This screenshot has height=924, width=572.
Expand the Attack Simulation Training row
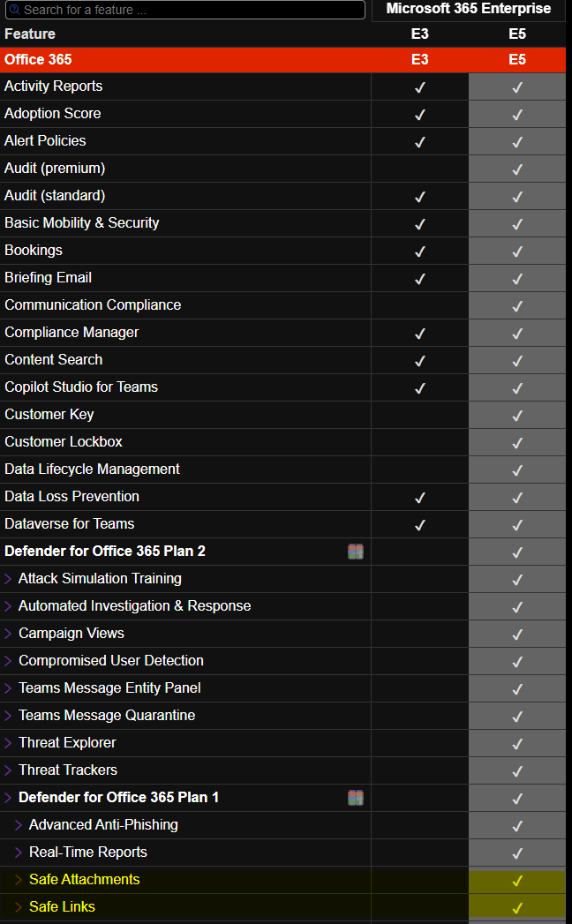click(8, 579)
